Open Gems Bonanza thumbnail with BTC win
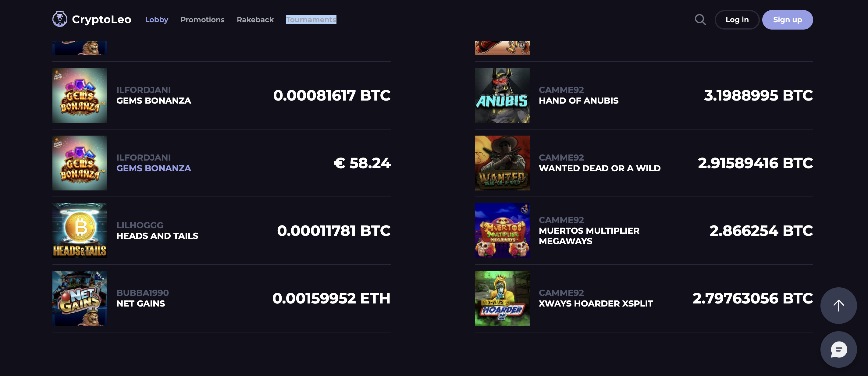 point(80,95)
